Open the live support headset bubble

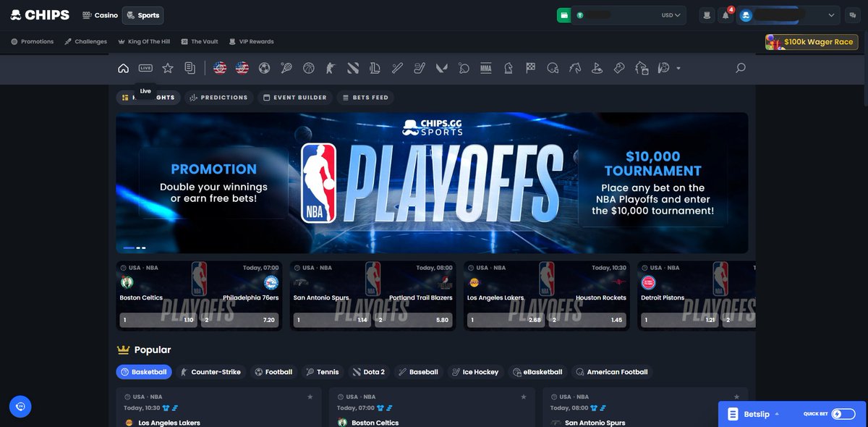[20, 407]
